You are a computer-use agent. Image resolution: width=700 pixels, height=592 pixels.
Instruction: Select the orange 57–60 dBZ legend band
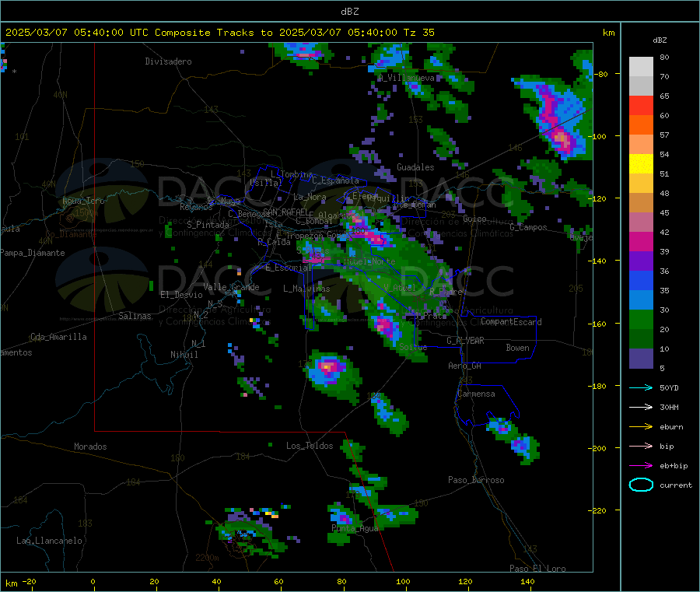(641, 125)
